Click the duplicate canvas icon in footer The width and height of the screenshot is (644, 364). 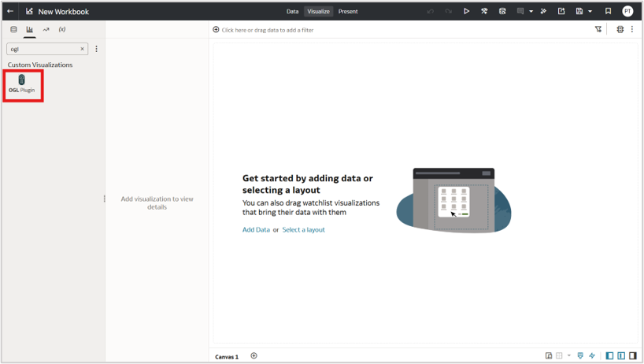pos(549,356)
